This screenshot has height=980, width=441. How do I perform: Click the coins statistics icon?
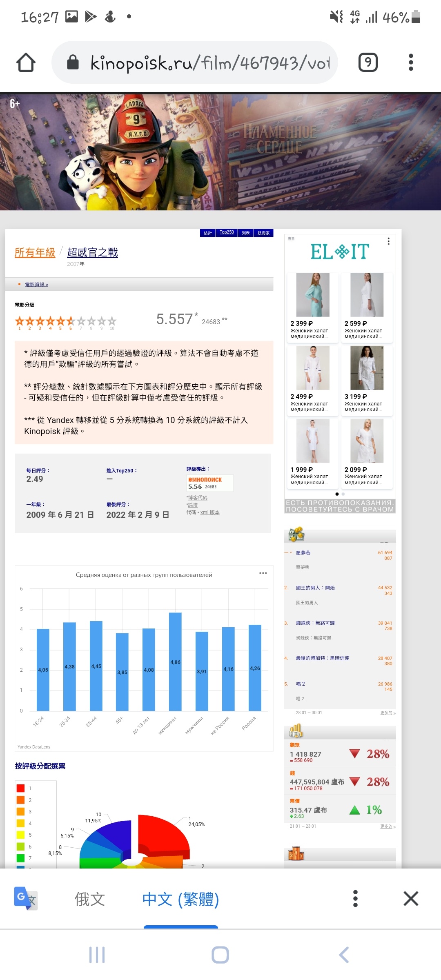click(296, 731)
